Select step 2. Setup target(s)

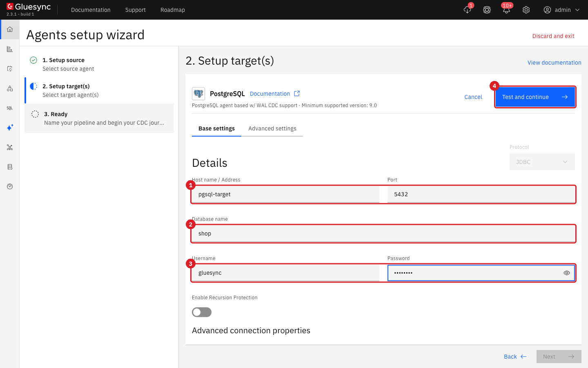click(x=99, y=90)
